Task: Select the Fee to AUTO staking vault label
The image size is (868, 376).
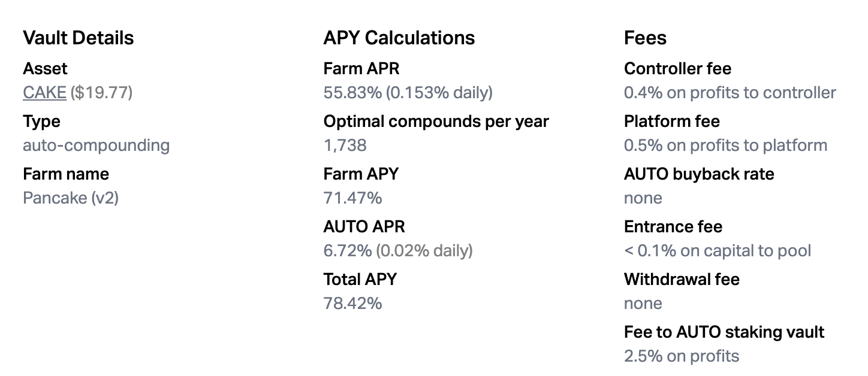Action: point(724,332)
